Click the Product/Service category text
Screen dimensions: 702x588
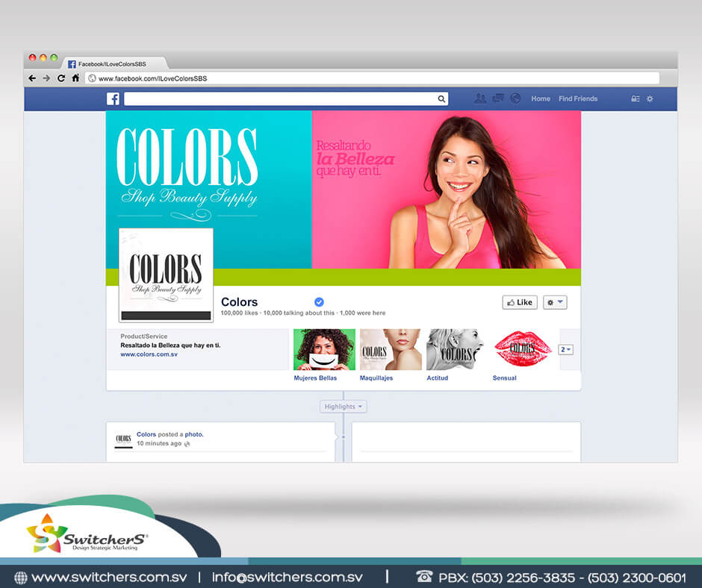click(x=143, y=337)
